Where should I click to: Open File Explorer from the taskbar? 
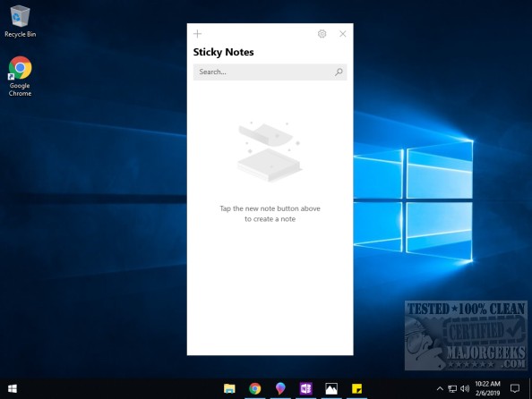point(229,388)
